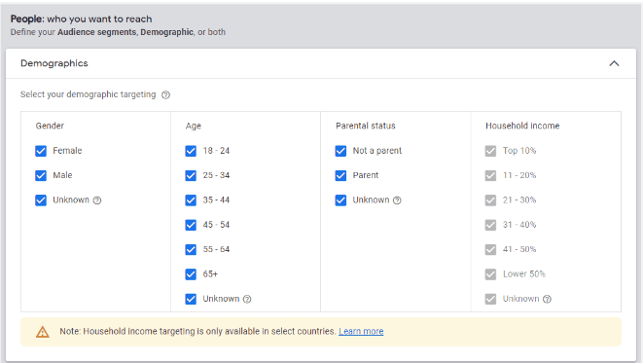This screenshot has width=644, height=363.
Task: Click the 31 - 40% income checkbox
Action: point(490,225)
